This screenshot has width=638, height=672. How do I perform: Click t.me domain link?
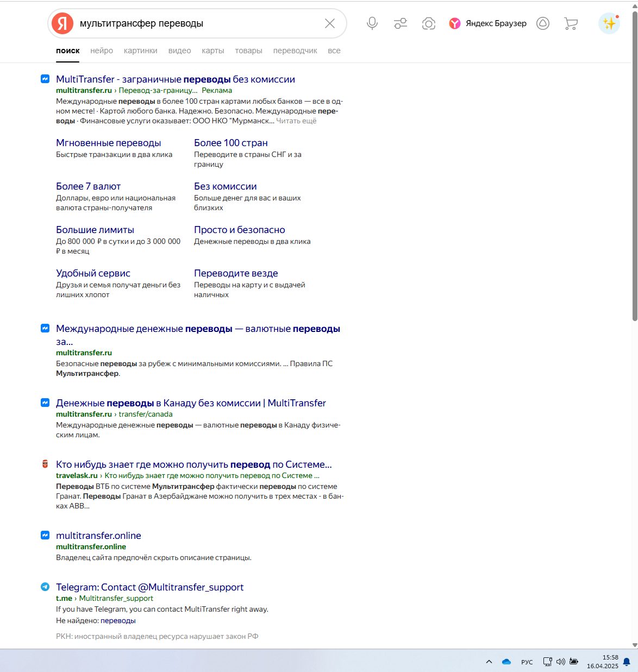point(64,598)
